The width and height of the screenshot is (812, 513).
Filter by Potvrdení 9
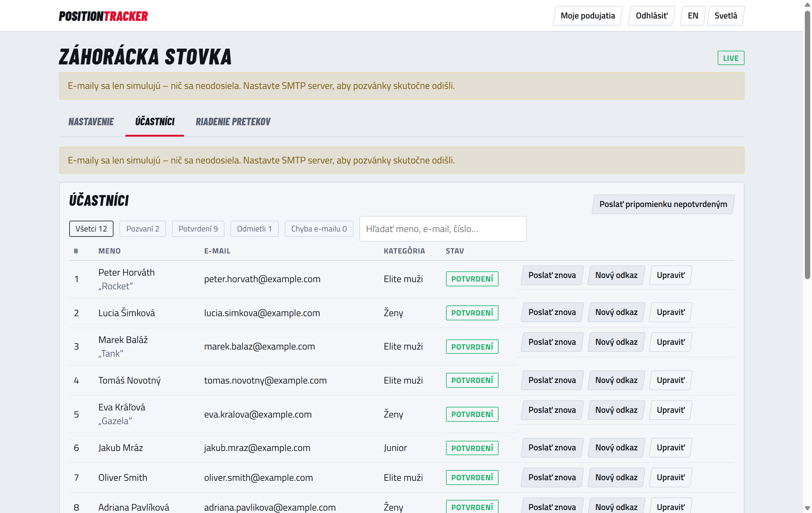(198, 229)
